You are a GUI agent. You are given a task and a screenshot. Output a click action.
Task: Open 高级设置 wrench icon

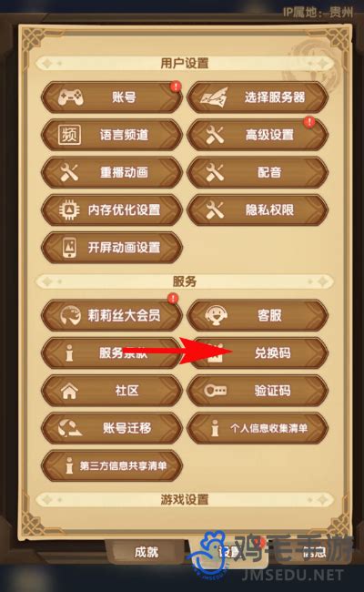pos(215,135)
